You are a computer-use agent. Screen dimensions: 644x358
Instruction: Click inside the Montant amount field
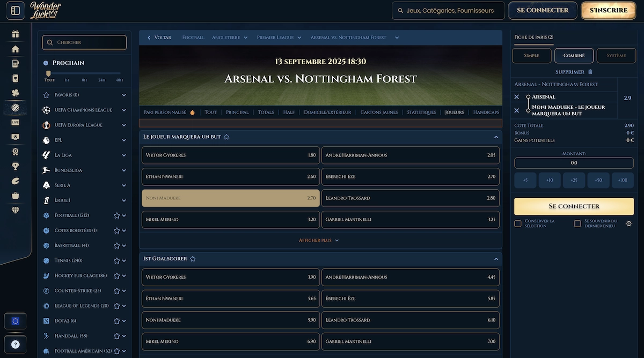click(574, 162)
